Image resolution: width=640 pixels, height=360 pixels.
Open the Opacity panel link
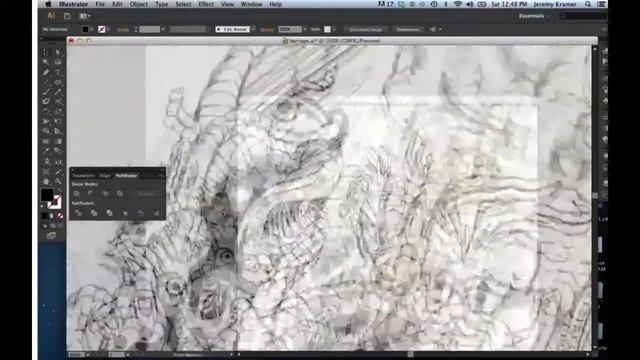[x=267, y=29]
